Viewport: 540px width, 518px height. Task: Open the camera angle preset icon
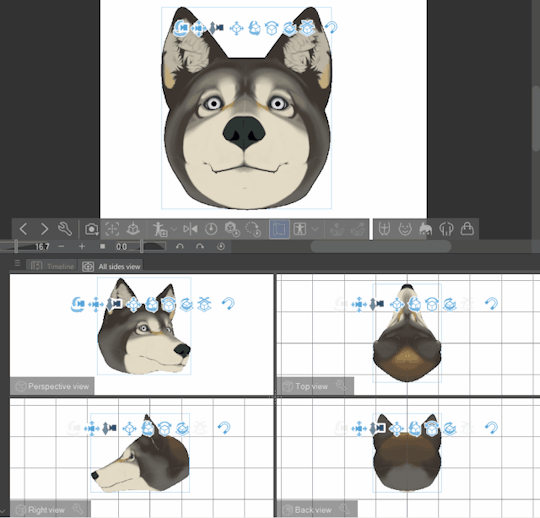point(92,229)
